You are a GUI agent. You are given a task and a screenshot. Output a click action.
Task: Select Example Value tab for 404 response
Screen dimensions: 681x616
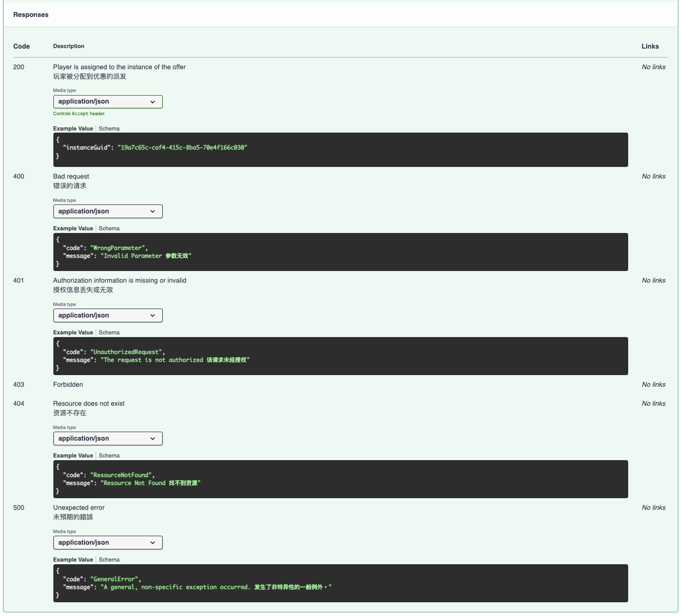pyautogui.click(x=73, y=455)
